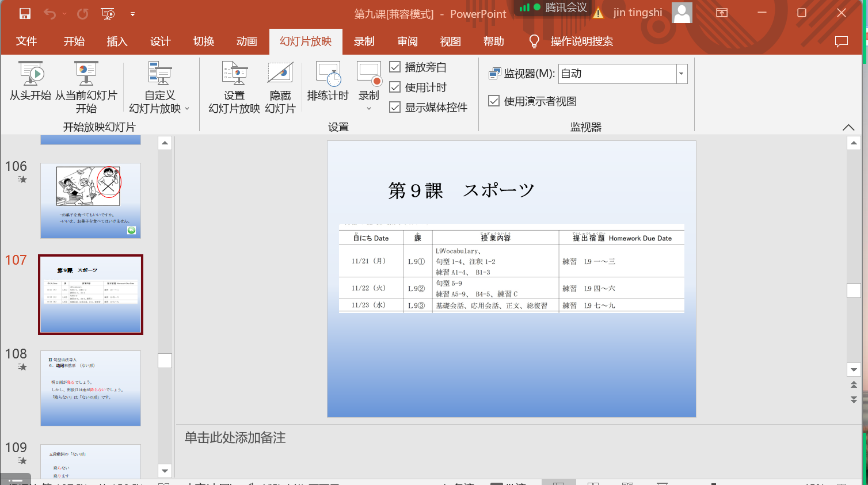868x485 pixels.
Task: Click the notes area 单击此处添加备注
Action: pos(235,438)
